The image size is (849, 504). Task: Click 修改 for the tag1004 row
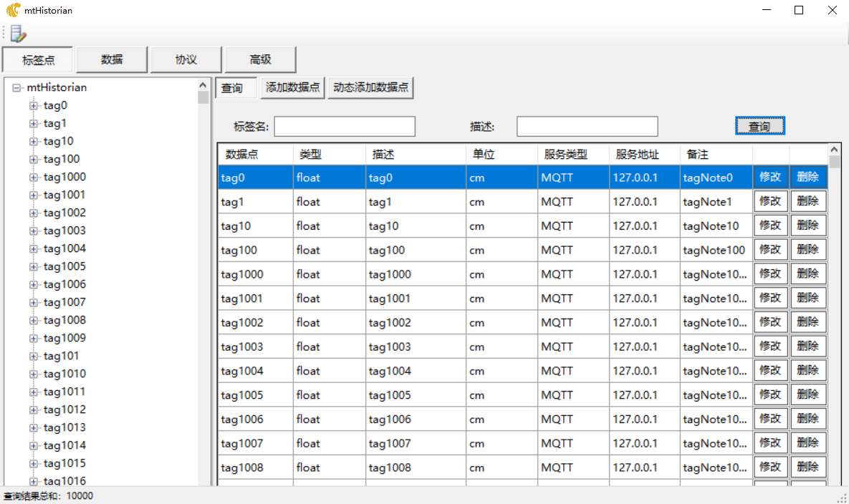pyautogui.click(x=770, y=371)
